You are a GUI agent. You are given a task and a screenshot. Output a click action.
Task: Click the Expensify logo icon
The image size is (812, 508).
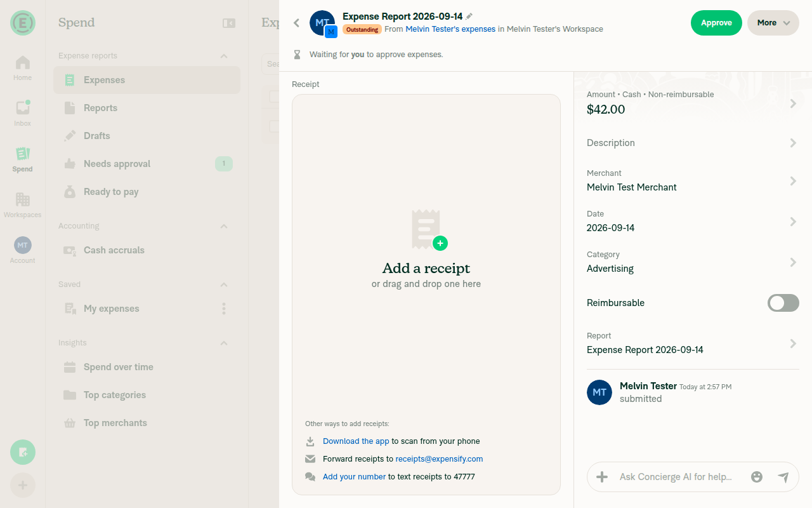pyautogui.click(x=23, y=23)
